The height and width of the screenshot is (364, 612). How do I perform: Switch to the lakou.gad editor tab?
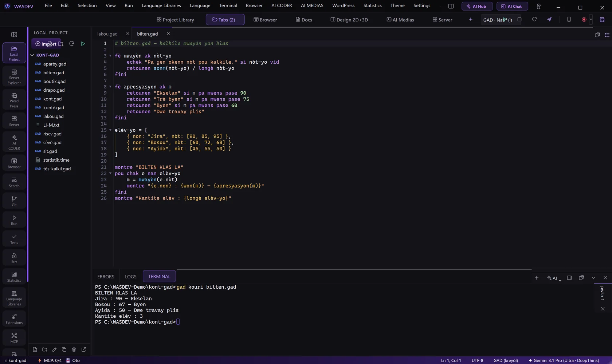click(107, 34)
